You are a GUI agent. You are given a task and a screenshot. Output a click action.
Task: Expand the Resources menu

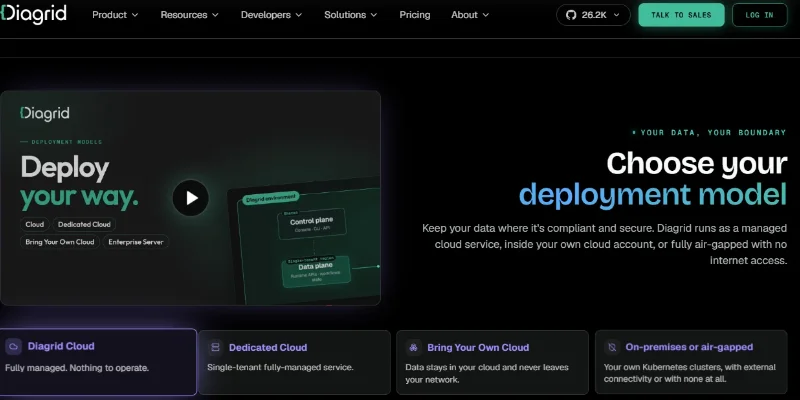click(189, 15)
